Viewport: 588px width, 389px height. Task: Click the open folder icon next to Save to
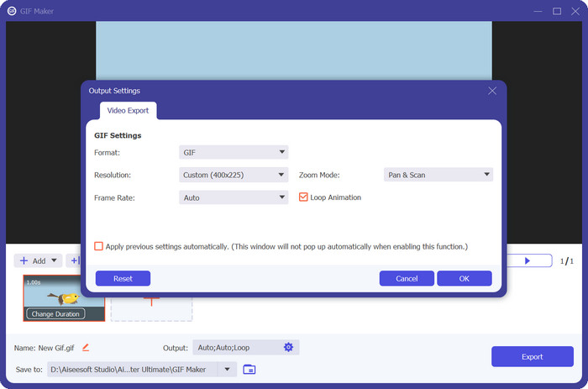(249, 369)
